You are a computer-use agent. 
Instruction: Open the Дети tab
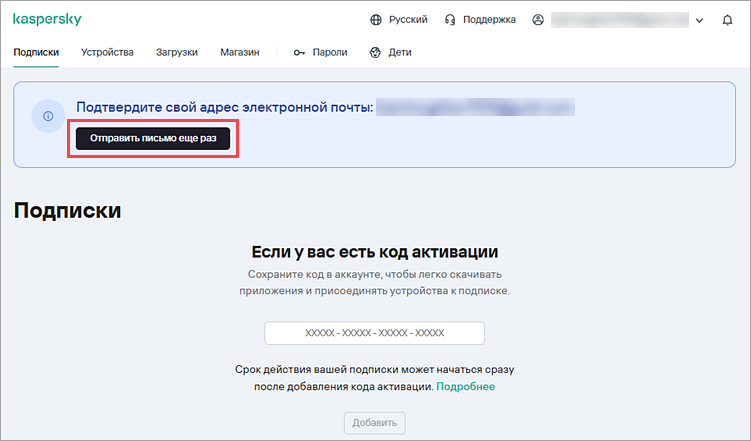399,52
